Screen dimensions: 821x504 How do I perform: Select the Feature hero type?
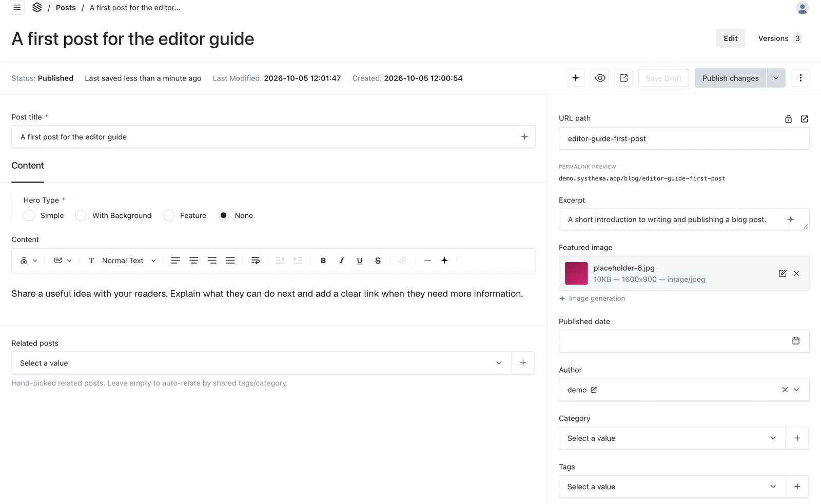click(x=169, y=215)
